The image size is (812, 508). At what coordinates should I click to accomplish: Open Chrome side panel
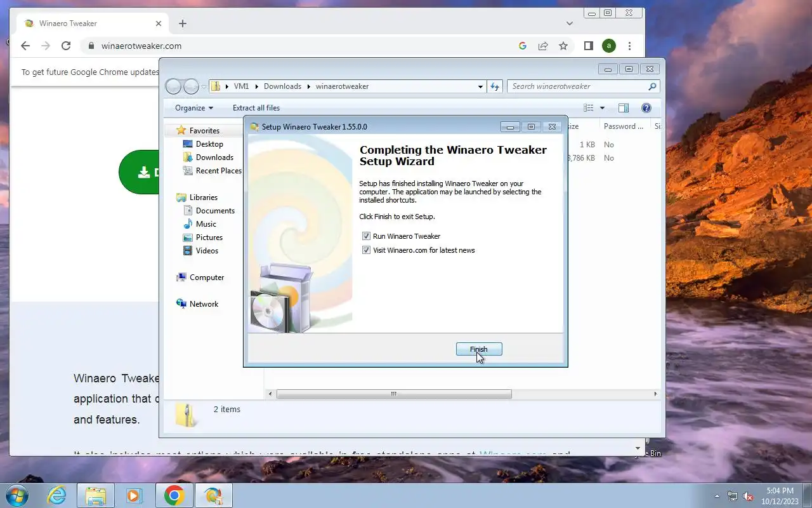tap(588, 46)
